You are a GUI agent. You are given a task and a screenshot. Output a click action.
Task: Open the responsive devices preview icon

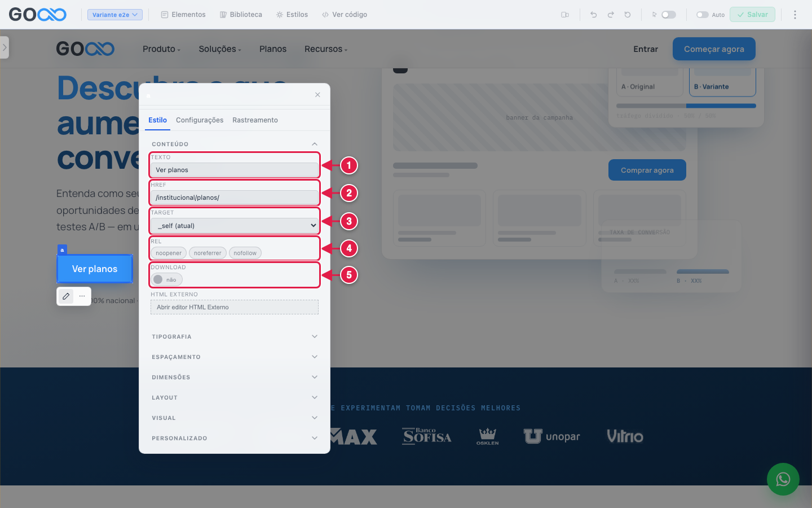[x=565, y=15]
